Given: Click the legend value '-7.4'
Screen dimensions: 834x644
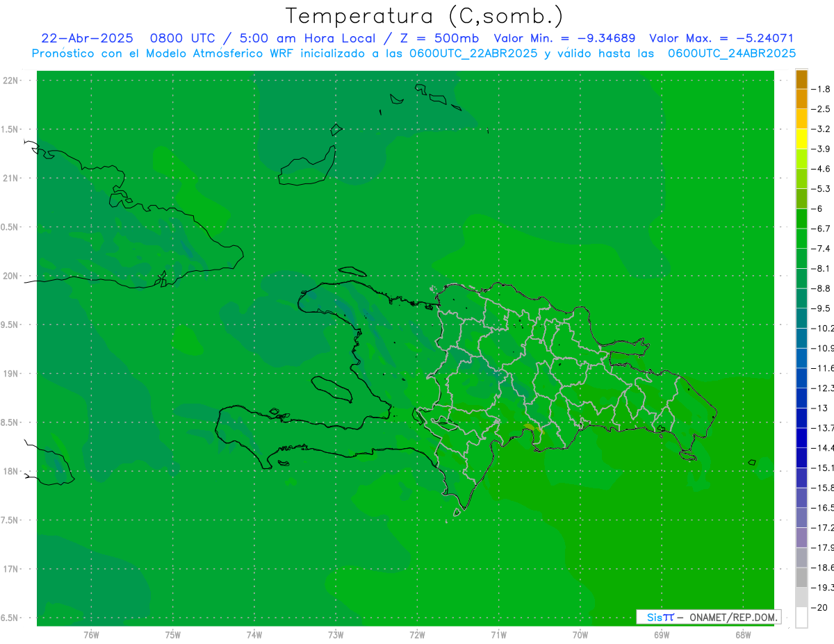Looking at the screenshot, I should click(821, 248).
